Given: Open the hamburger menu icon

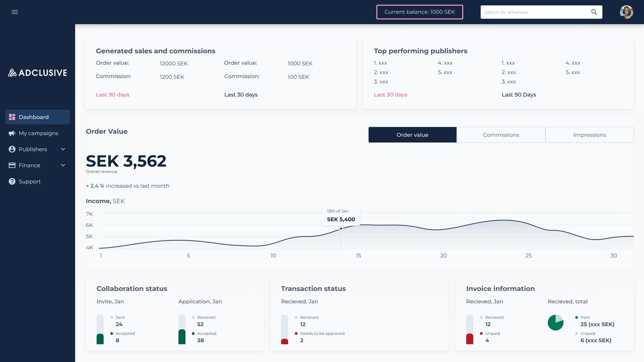Looking at the screenshot, I should [x=15, y=12].
